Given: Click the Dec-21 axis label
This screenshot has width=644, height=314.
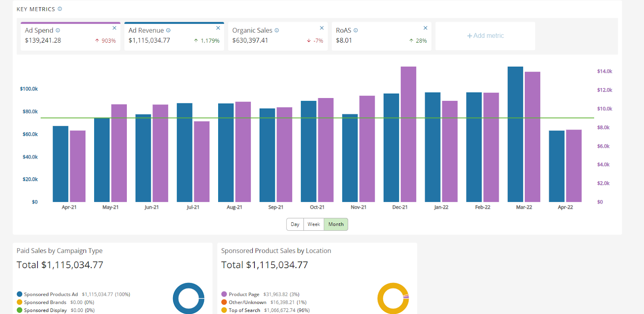Looking at the screenshot, I should point(400,207).
